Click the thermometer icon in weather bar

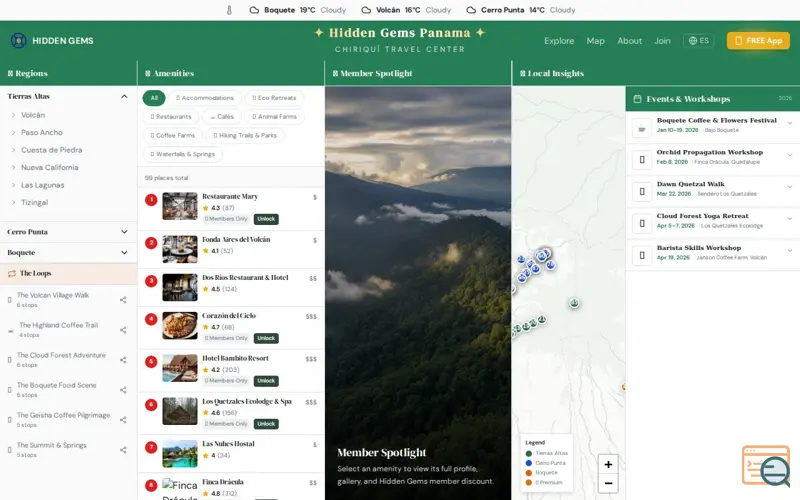[x=229, y=10]
